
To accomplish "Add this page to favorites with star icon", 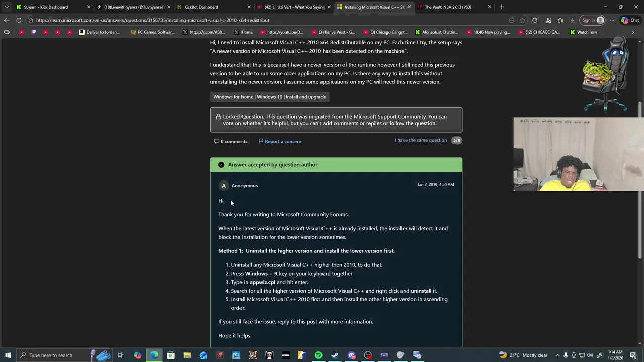I will (523, 20).
